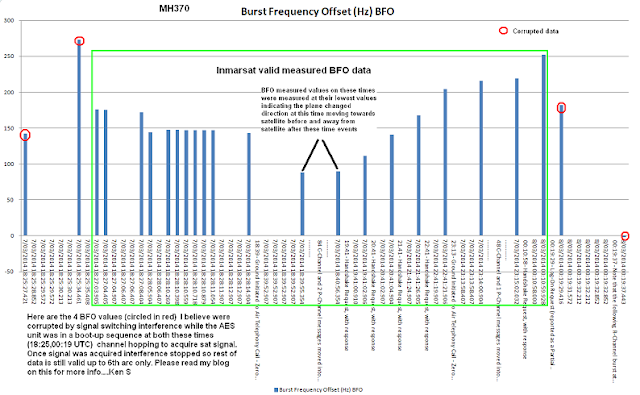Select the Inmarsat valid measured BFO data heading
The image size is (640, 395).
point(293,70)
